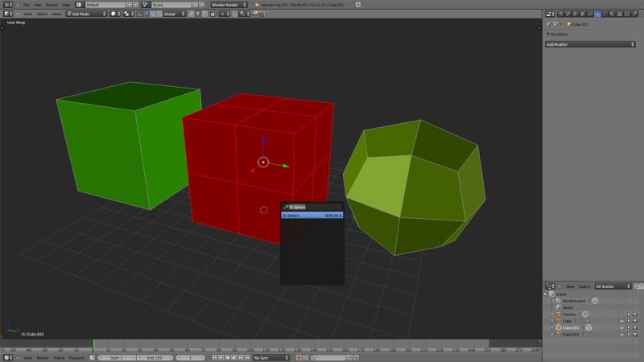Toggle visibility eye for Cube.001
The height and width of the screenshot is (362, 644).
(x=621, y=327)
